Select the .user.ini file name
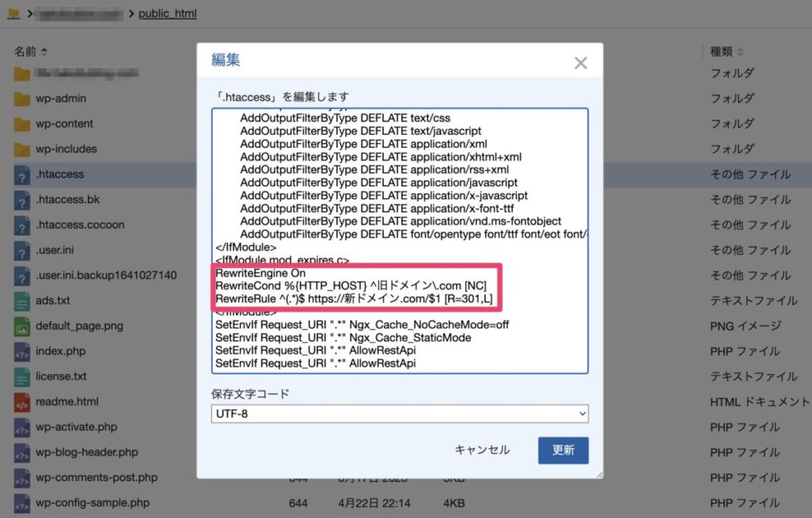Screen dimensions: 812x518 [55, 251]
